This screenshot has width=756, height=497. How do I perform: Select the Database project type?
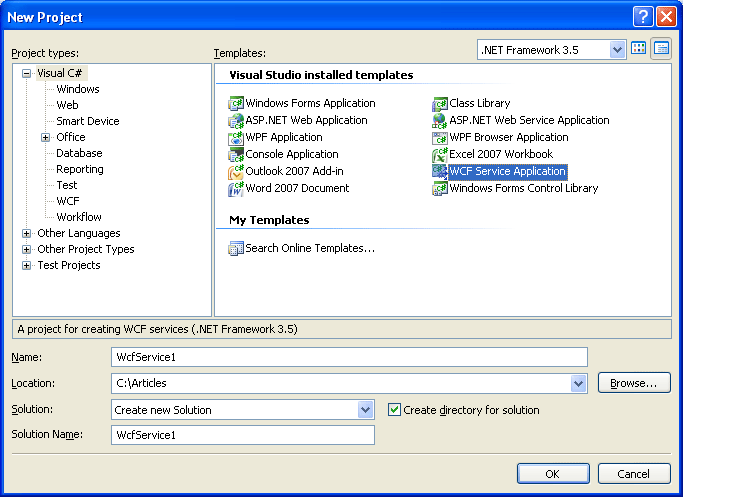[79, 153]
